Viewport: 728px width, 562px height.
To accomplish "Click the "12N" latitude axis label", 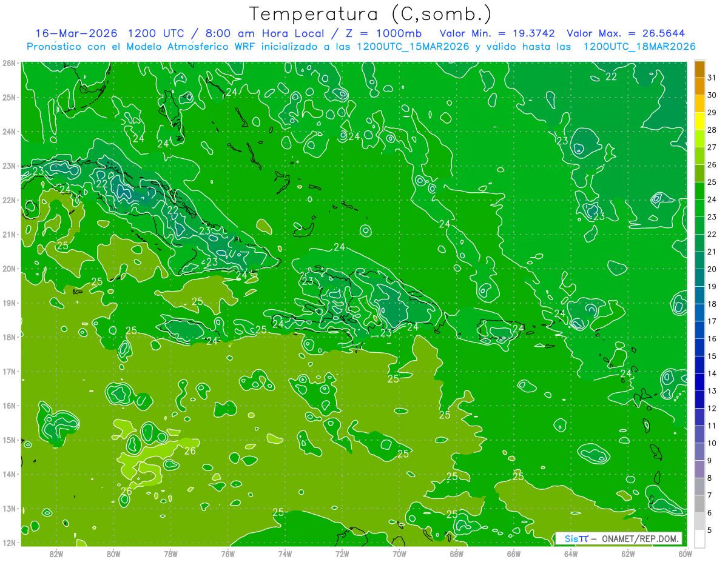I will tap(8, 543).
